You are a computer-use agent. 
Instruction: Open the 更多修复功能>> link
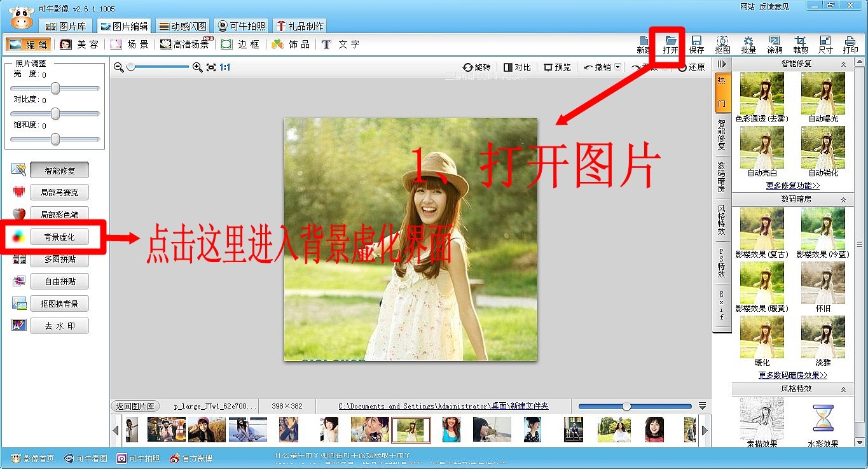click(x=792, y=186)
